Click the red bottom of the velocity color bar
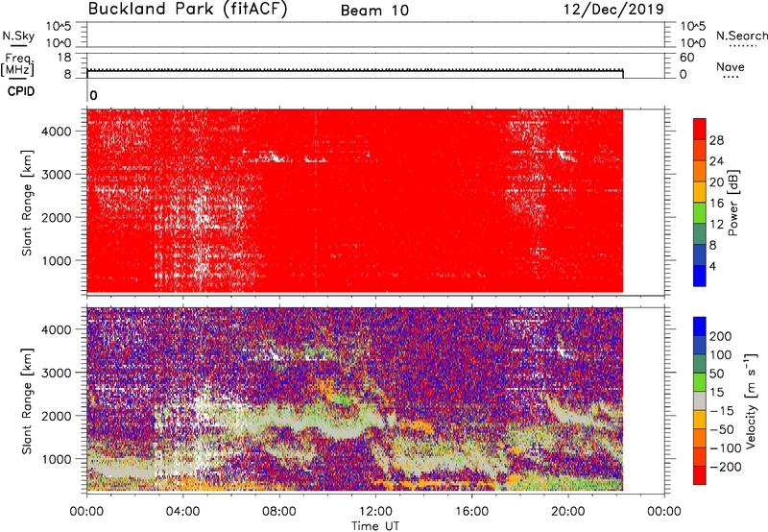Viewport: 768px width, 532px height. (700, 475)
